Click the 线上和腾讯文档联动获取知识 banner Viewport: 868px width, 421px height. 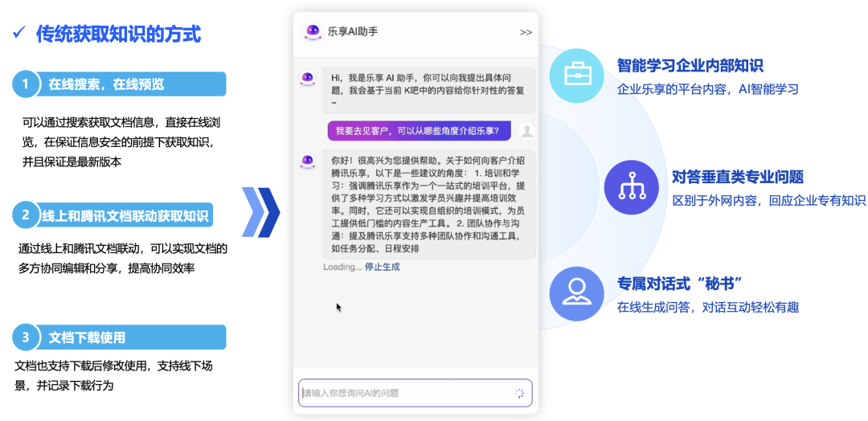pos(113,215)
